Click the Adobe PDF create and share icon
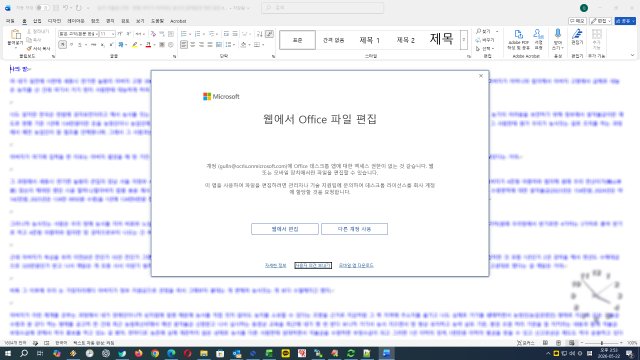 [518, 34]
